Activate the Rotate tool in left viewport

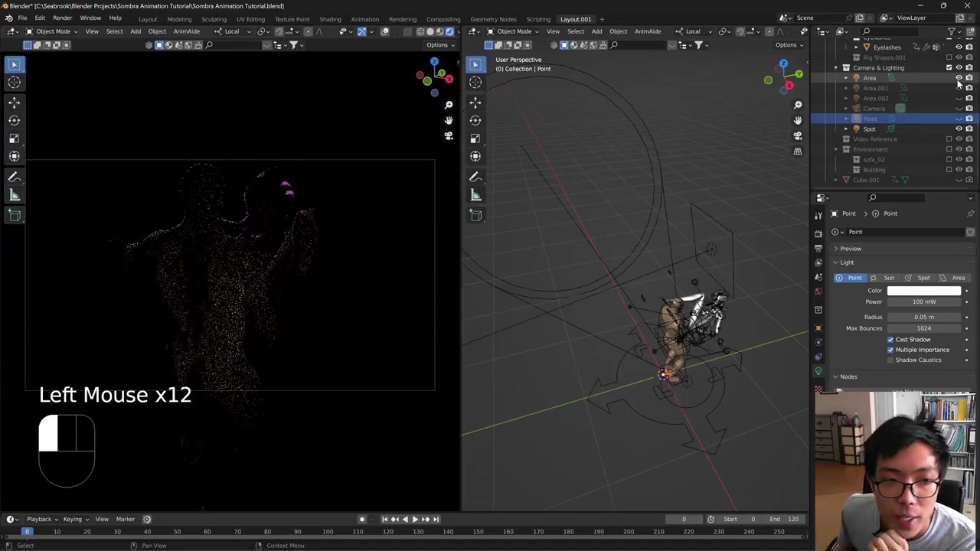click(x=14, y=120)
